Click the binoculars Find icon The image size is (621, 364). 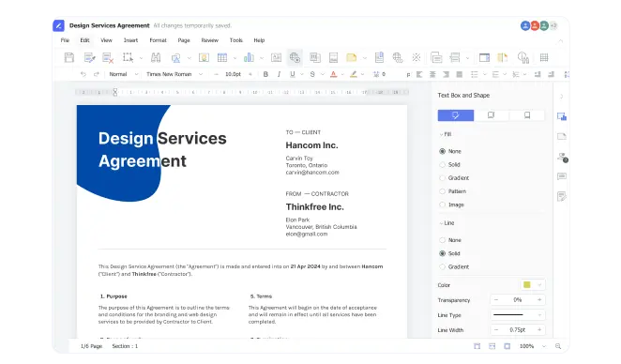point(156,58)
